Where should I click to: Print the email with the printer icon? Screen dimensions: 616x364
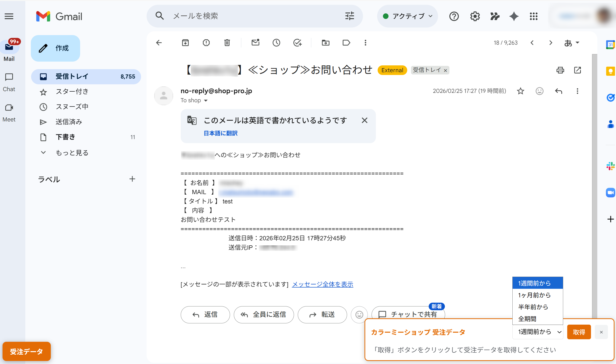560,70
